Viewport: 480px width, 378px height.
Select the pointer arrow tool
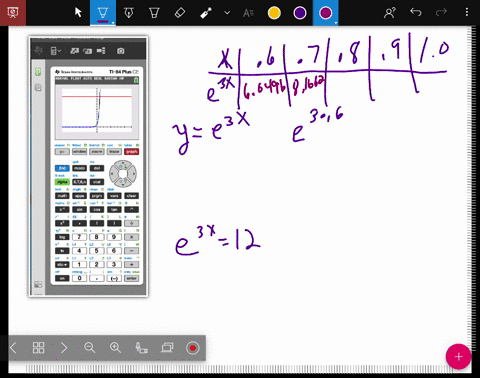[x=78, y=13]
